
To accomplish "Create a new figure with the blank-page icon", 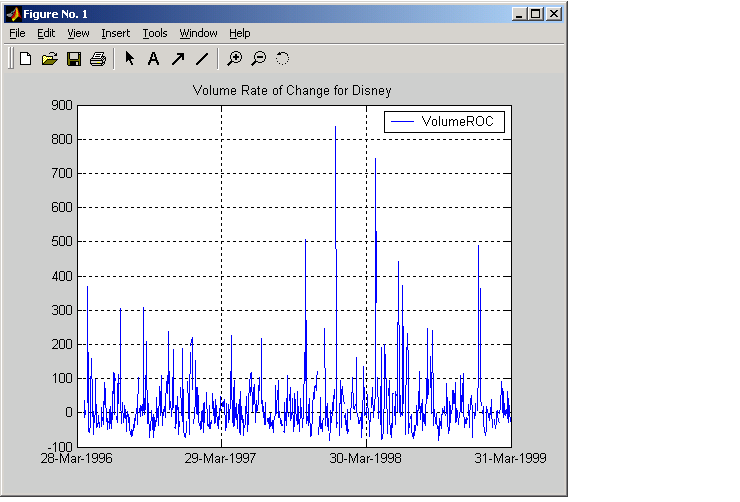I will (x=25, y=59).
